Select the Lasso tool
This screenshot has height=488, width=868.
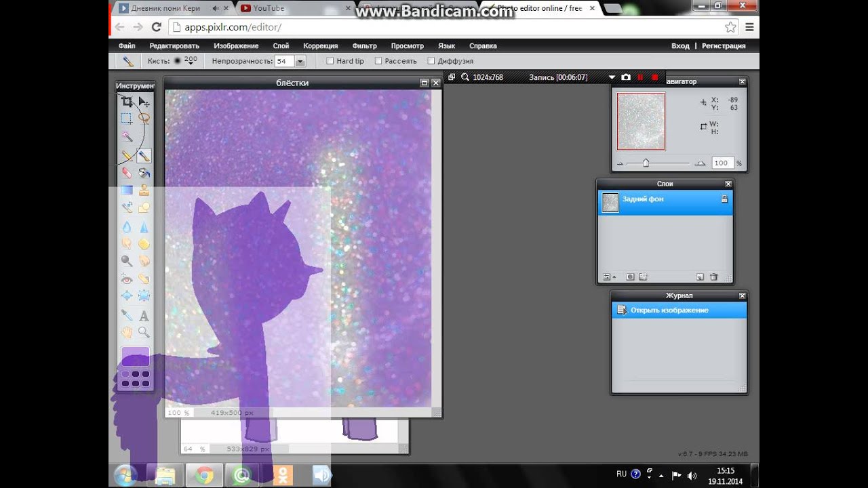(144, 119)
